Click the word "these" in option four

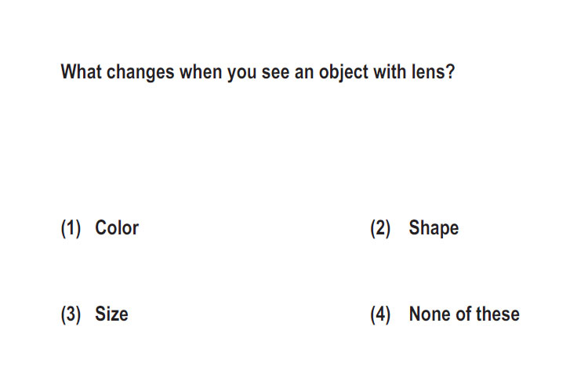pyautogui.click(x=497, y=314)
